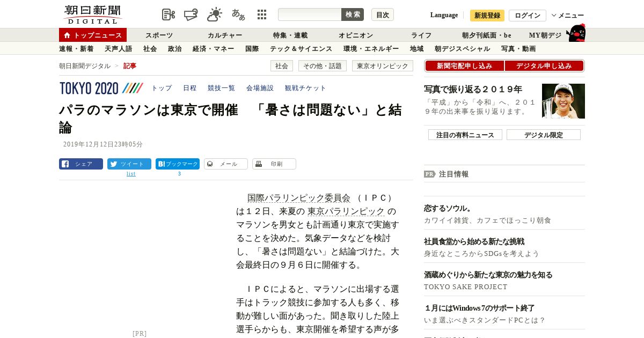Click the tweet 'list' link
The image size is (644, 338).
tap(131, 174)
